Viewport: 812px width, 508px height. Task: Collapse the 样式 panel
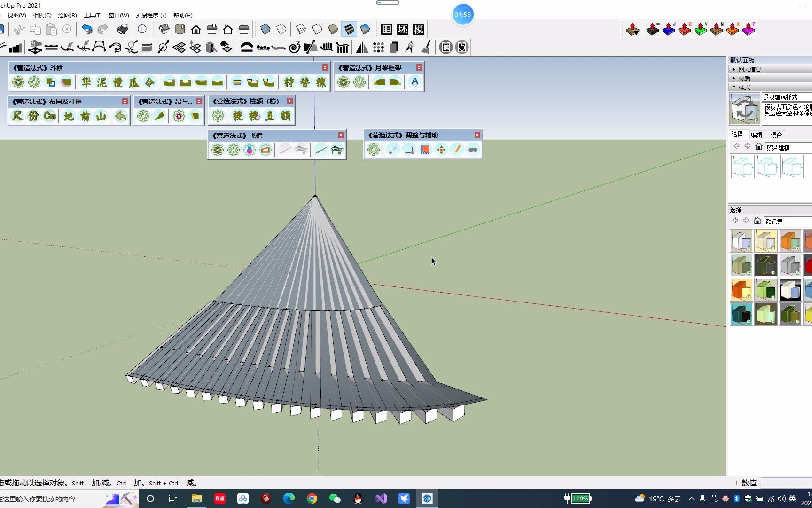pyautogui.click(x=743, y=87)
